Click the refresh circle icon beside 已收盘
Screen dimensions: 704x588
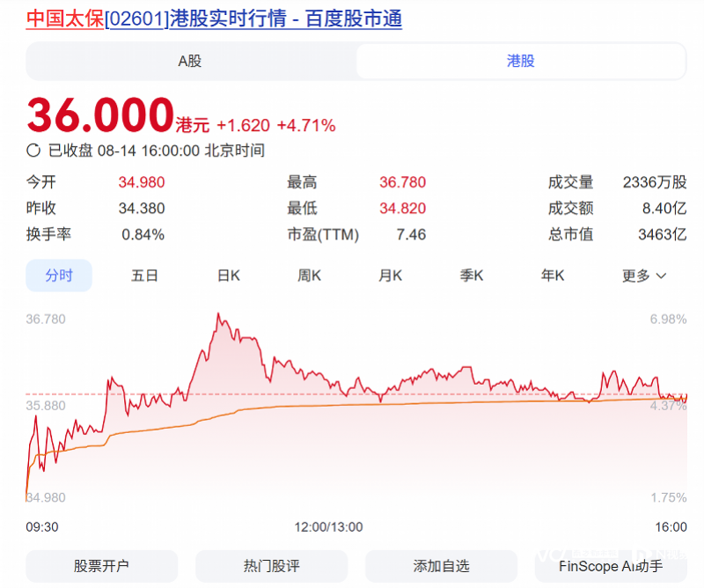pyautogui.click(x=33, y=151)
